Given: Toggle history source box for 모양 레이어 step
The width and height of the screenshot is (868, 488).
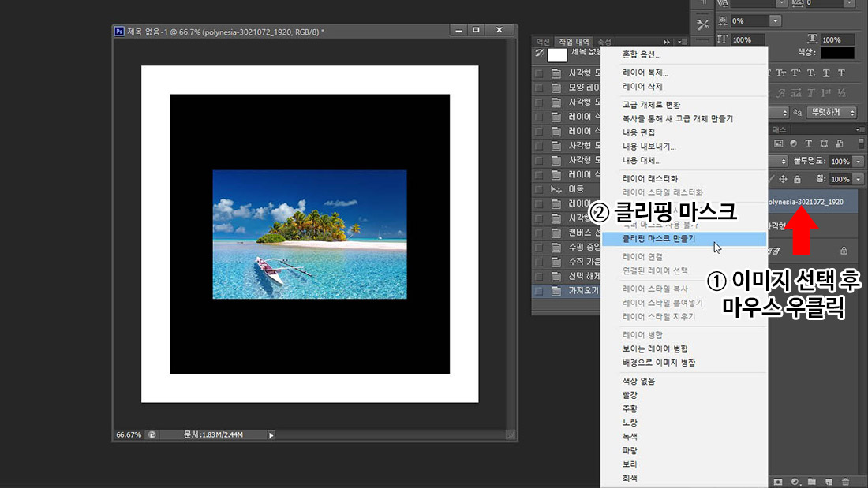Looking at the screenshot, I should [x=539, y=88].
